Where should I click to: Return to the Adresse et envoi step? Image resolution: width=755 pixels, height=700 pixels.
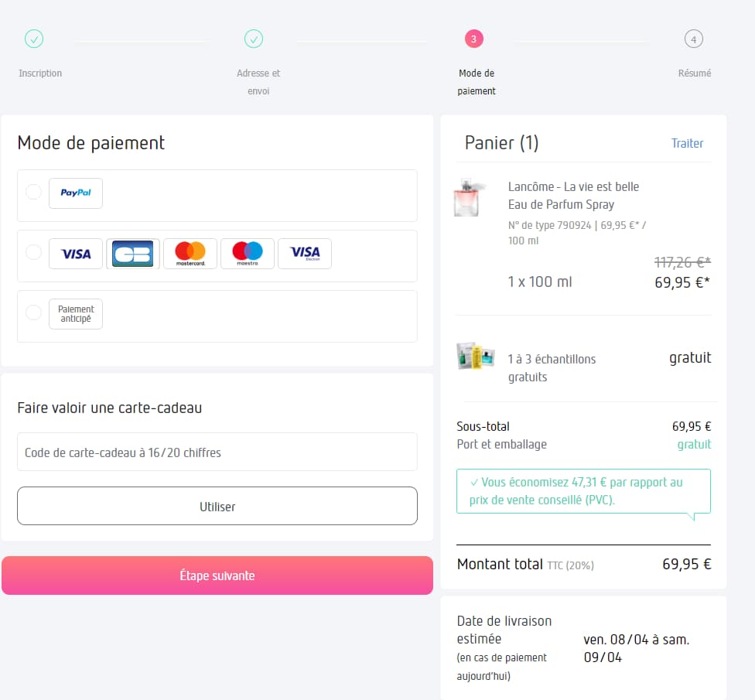coord(254,39)
